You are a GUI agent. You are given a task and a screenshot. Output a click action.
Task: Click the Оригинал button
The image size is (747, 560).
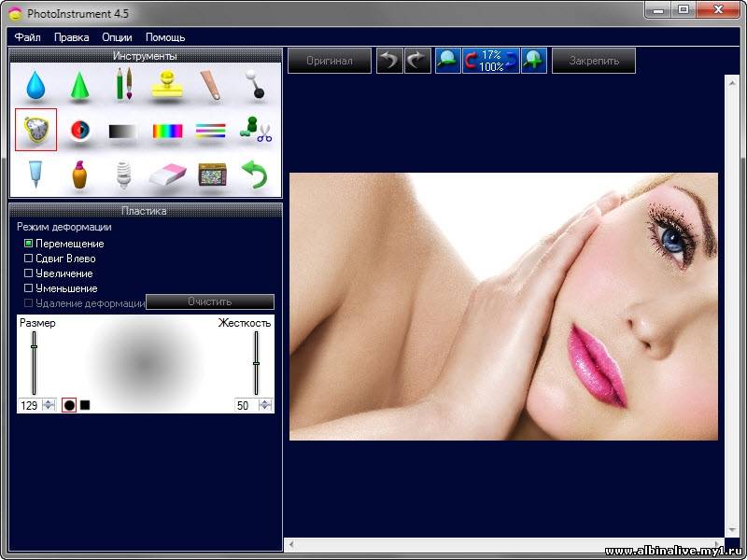pos(330,61)
